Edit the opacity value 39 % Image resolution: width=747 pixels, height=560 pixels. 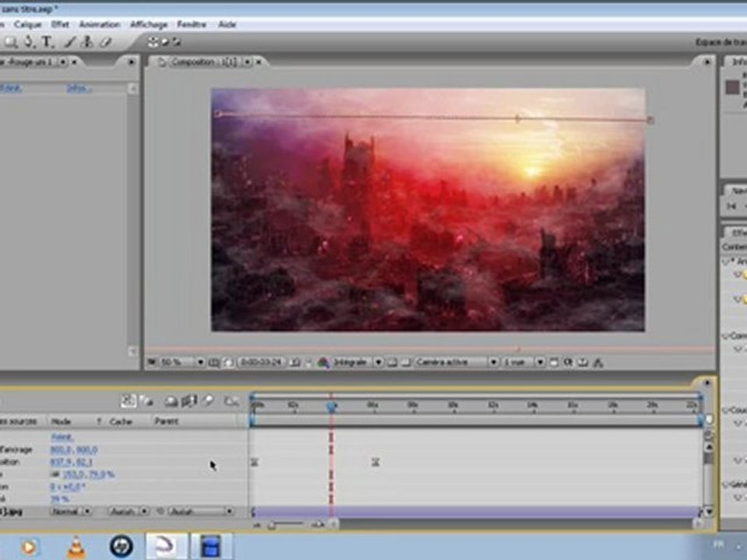click(60, 499)
